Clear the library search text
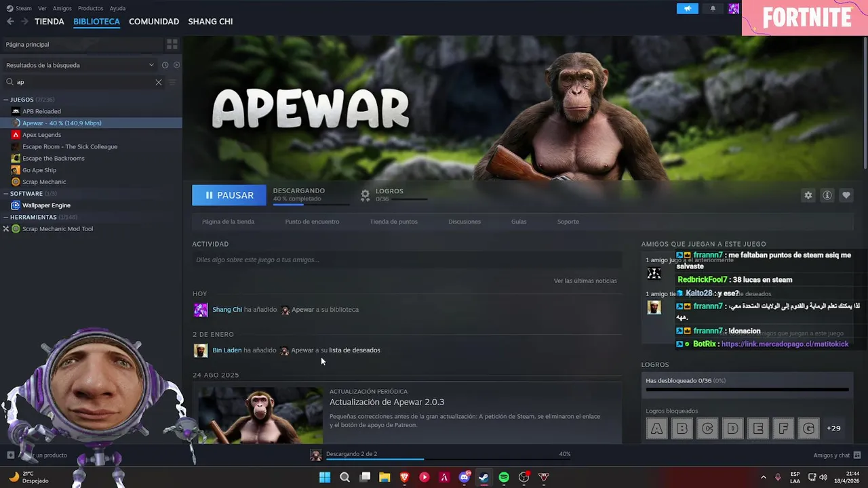Screen dimensions: 868x488 [159, 82]
